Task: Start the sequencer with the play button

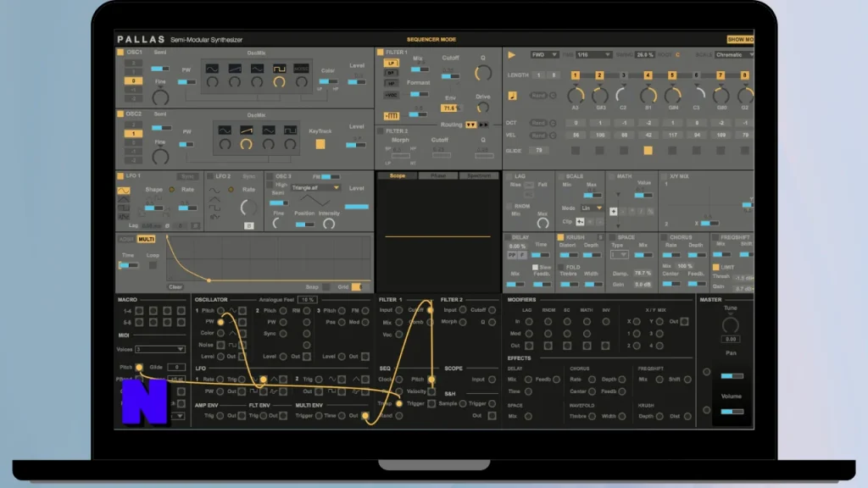Action: [x=511, y=55]
